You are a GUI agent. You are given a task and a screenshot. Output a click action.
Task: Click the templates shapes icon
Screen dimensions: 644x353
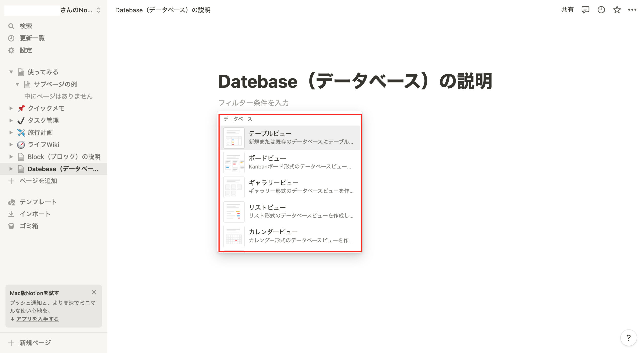[x=11, y=202]
